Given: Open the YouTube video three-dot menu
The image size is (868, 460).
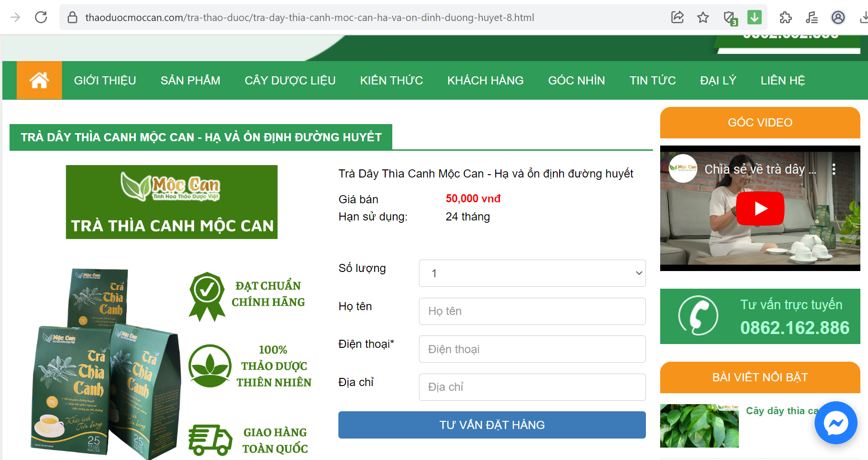Looking at the screenshot, I should pos(834,169).
